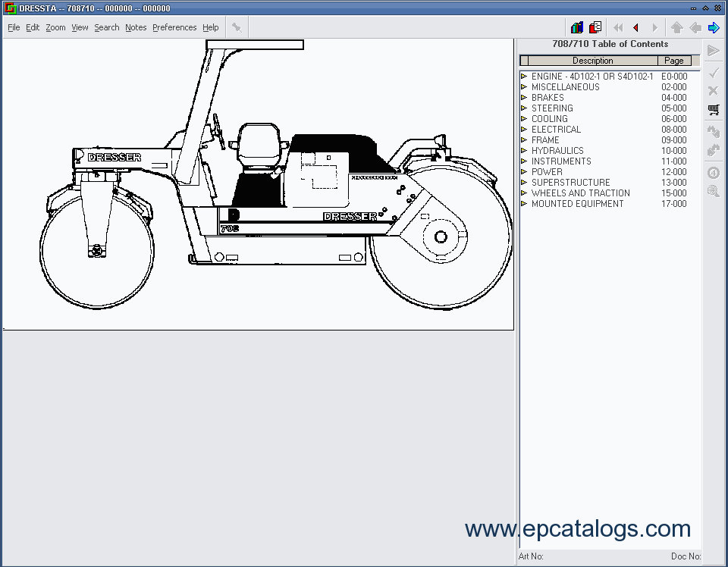
Task: Expand the STEERING section arrow
Action: click(524, 108)
